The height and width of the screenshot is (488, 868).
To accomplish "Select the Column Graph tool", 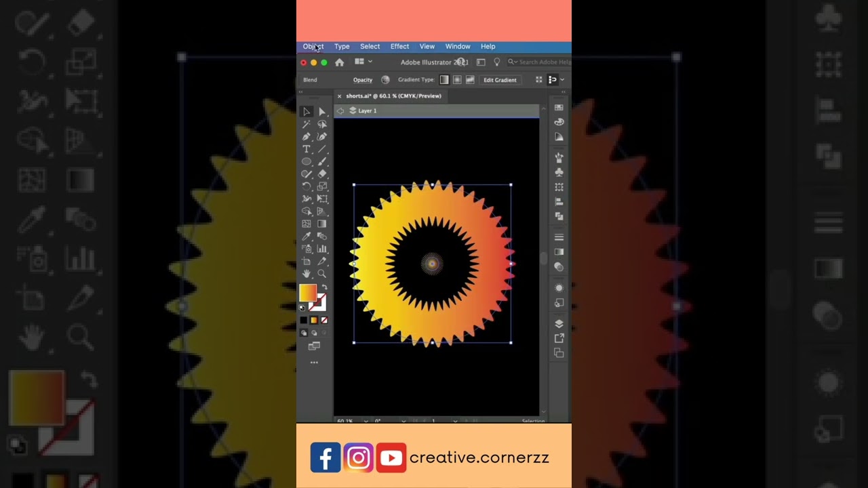I will tap(322, 249).
